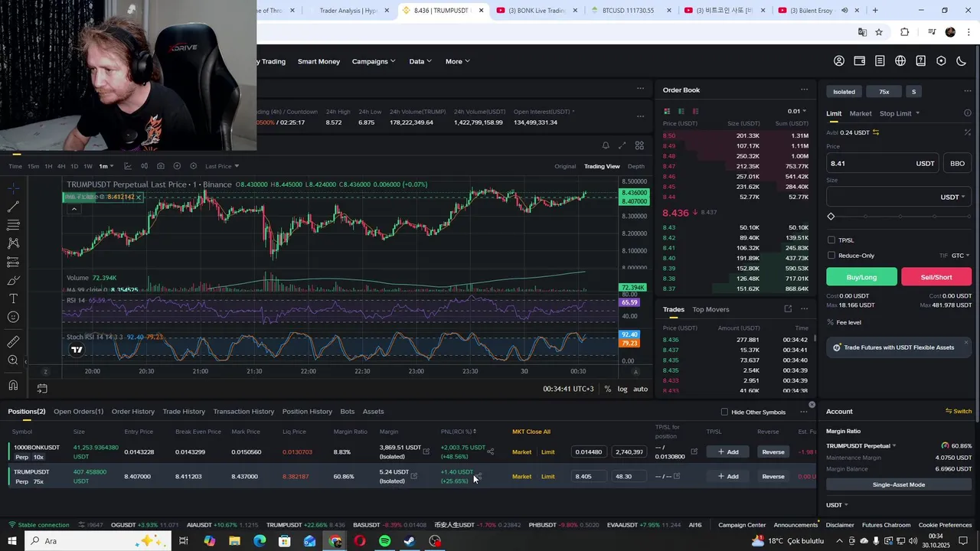
Task: Select the ruler measure tool
Action: click(13, 342)
